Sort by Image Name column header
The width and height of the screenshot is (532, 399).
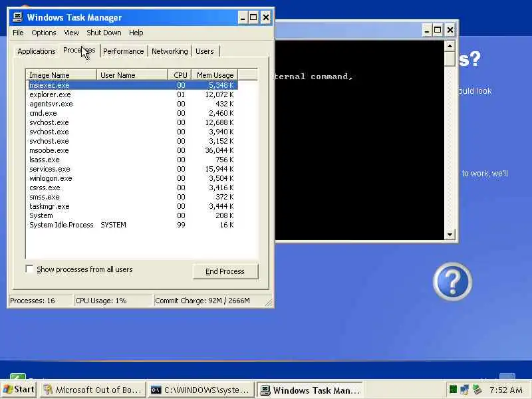(61, 75)
